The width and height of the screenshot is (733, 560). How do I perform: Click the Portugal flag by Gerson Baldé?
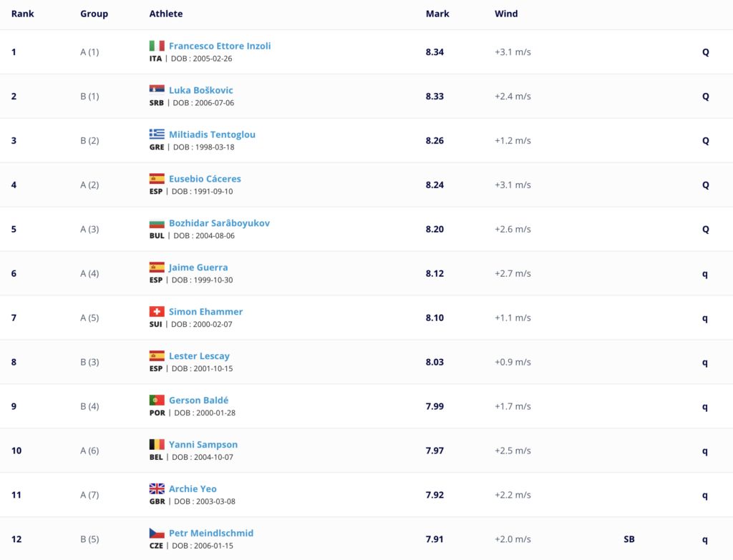pyautogui.click(x=157, y=400)
